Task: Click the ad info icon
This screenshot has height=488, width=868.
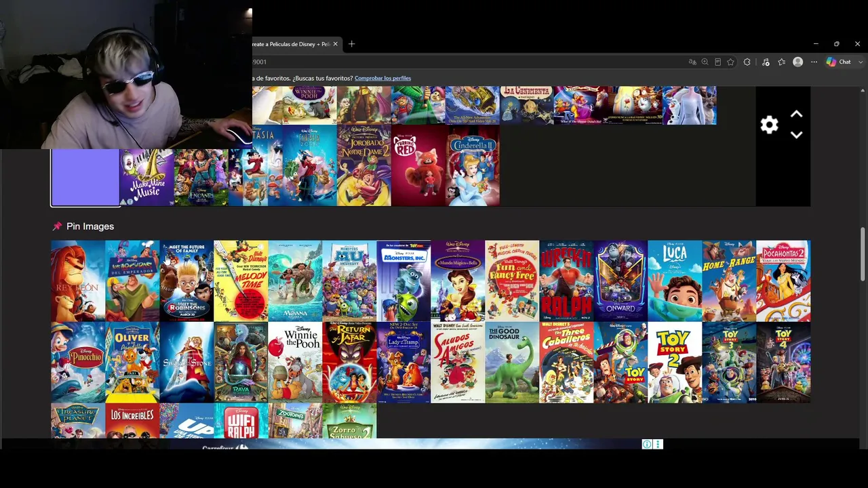Action: tap(647, 445)
